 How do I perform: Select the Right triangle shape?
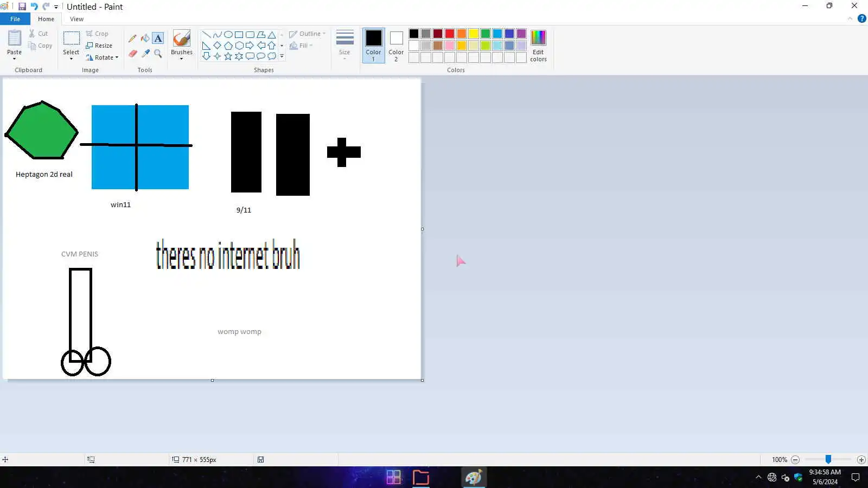tap(207, 46)
